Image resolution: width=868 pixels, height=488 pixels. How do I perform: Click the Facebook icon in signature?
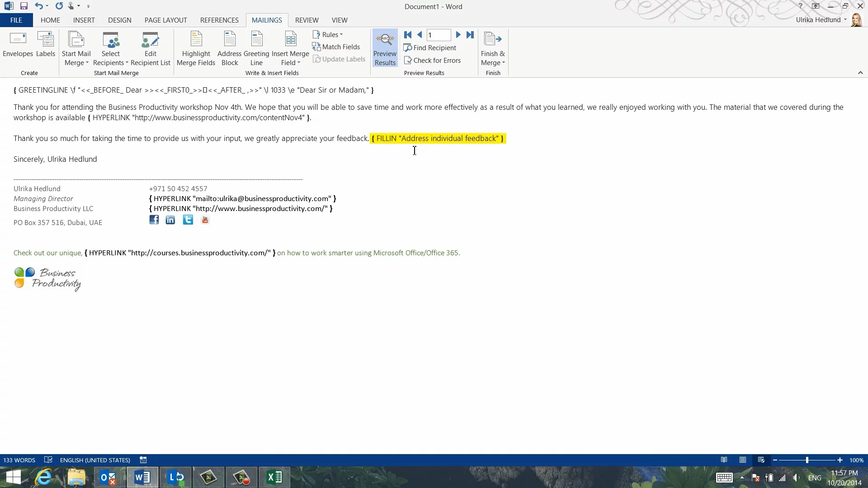[154, 220]
